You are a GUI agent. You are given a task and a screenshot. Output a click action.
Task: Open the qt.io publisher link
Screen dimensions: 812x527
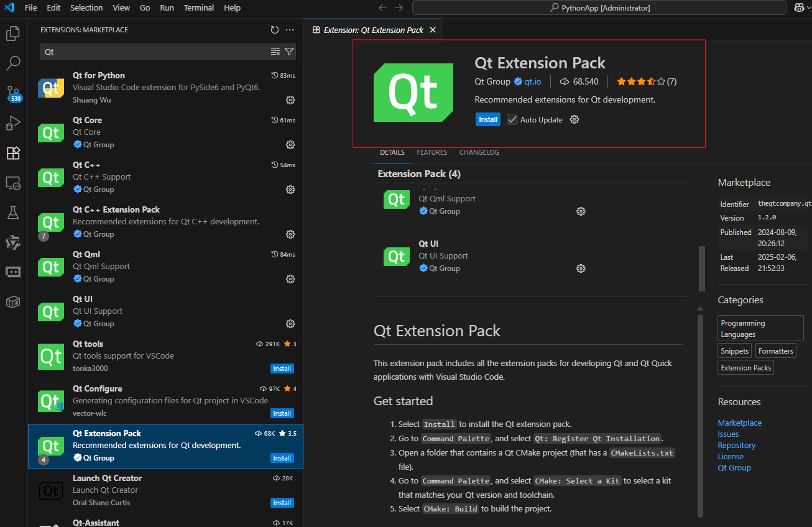533,81
